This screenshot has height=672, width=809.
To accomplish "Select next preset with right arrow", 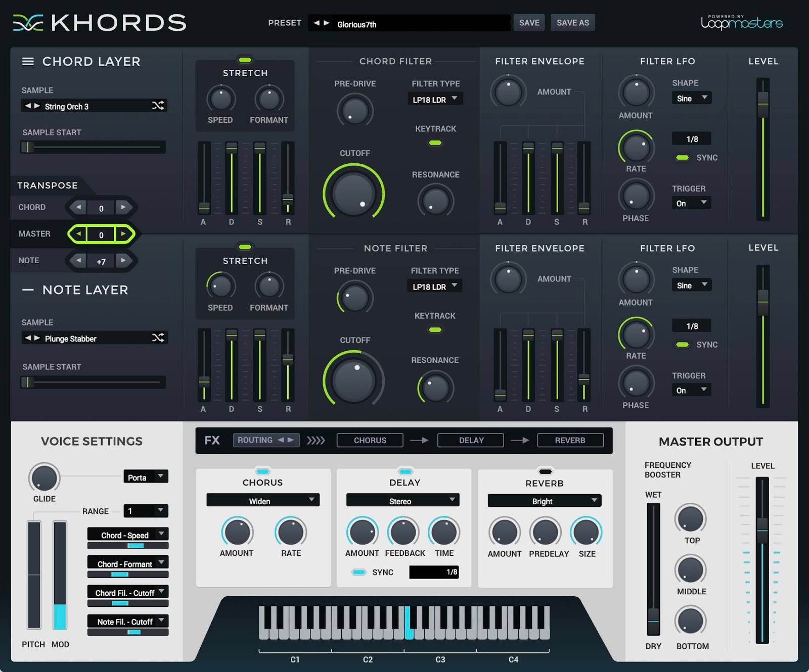I will point(327,23).
